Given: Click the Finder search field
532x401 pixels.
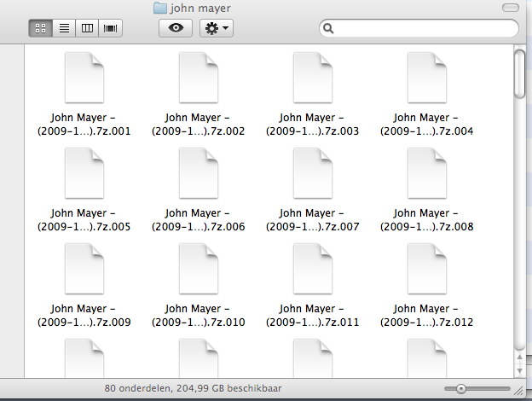Looking at the screenshot, I should (x=419, y=28).
